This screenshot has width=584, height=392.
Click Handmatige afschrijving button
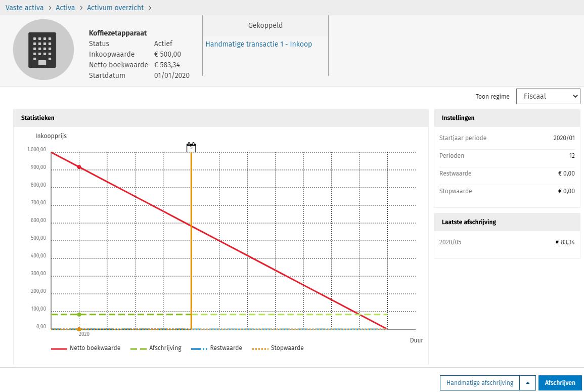(480, 383)
